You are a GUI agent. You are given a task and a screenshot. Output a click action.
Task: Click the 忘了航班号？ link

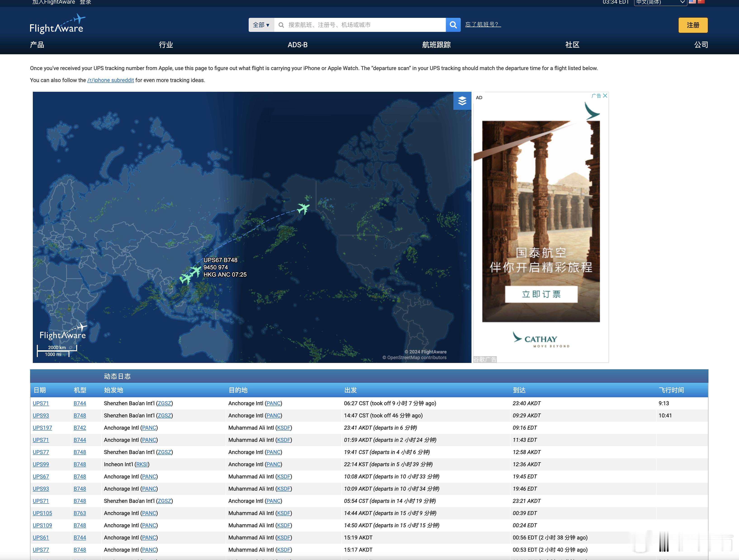pyautogui.click(x=483, y=24)
